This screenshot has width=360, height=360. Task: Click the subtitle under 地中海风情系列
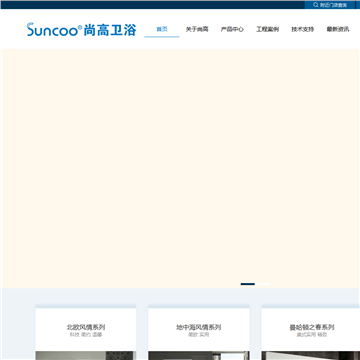[199, 335]
